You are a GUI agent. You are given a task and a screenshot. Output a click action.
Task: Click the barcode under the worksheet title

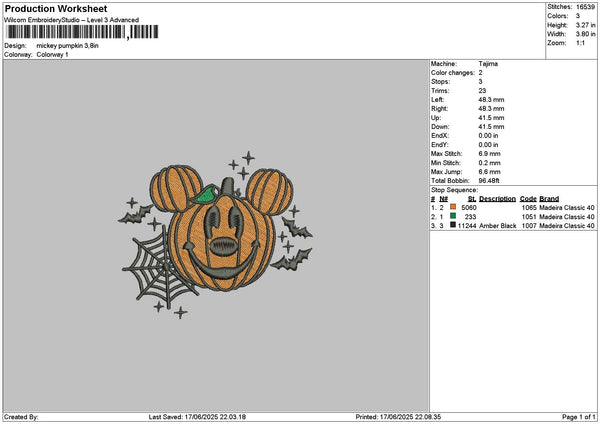82,32
